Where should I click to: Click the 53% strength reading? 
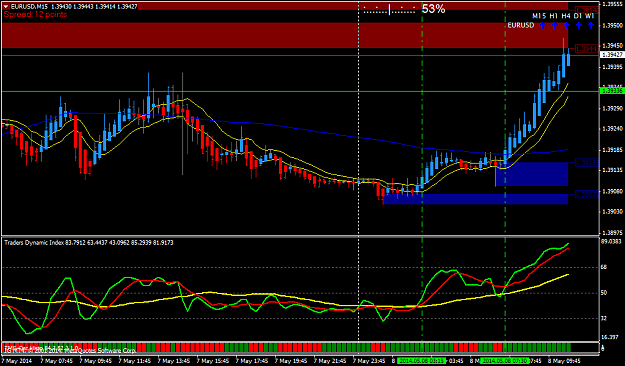(x=433, y=9)
